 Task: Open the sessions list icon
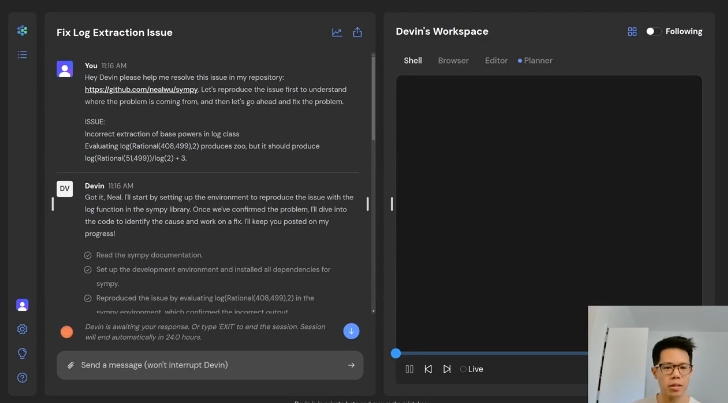pyautogui.click(x=22, y=54)
